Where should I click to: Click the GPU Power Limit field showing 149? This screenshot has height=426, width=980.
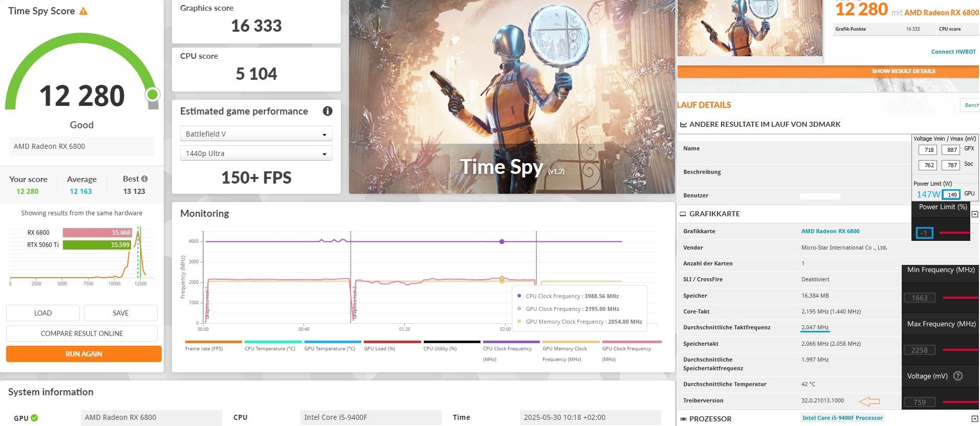coord(951,194)
